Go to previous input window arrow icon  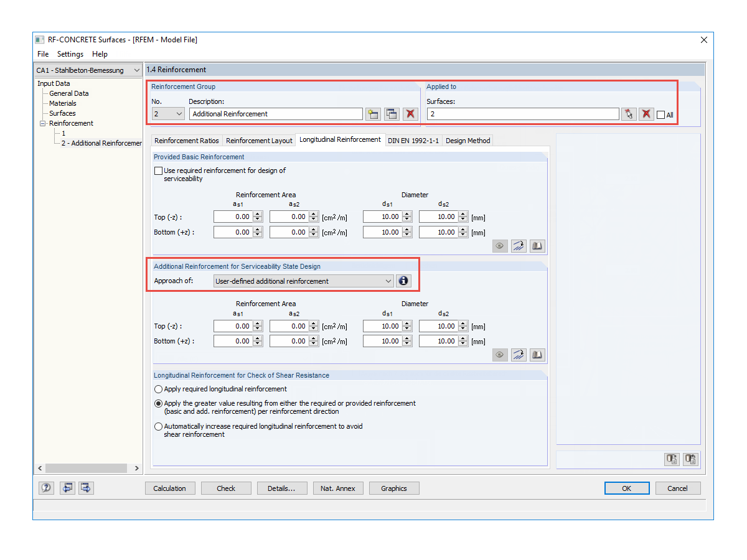point(67,488)
